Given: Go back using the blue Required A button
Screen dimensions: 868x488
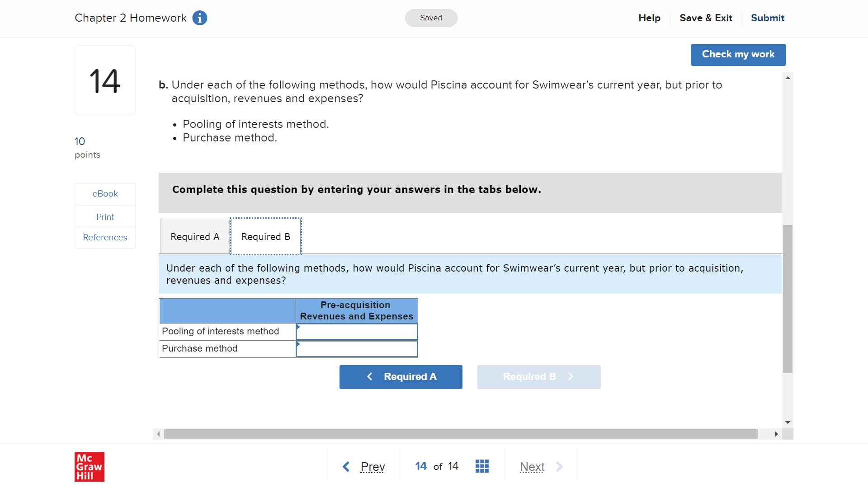Looking at the screenshot, I should tap(401, 377).
